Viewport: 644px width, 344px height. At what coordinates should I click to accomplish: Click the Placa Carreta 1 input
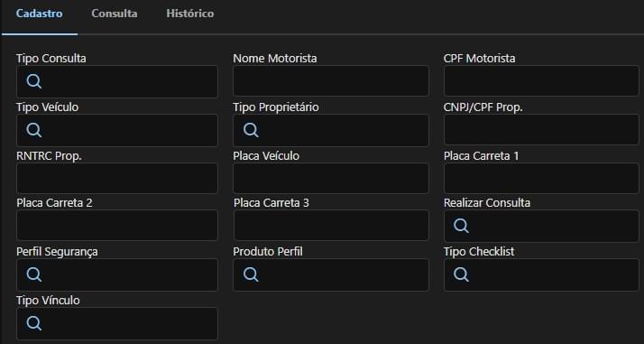tap(541, 178)
